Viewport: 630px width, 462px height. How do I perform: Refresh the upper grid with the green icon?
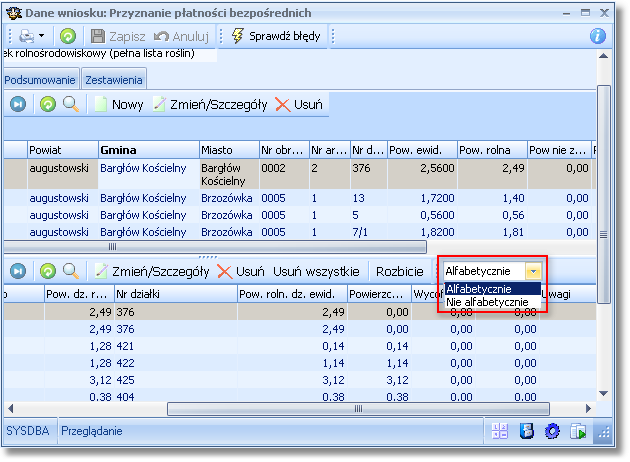pos(48,104)
